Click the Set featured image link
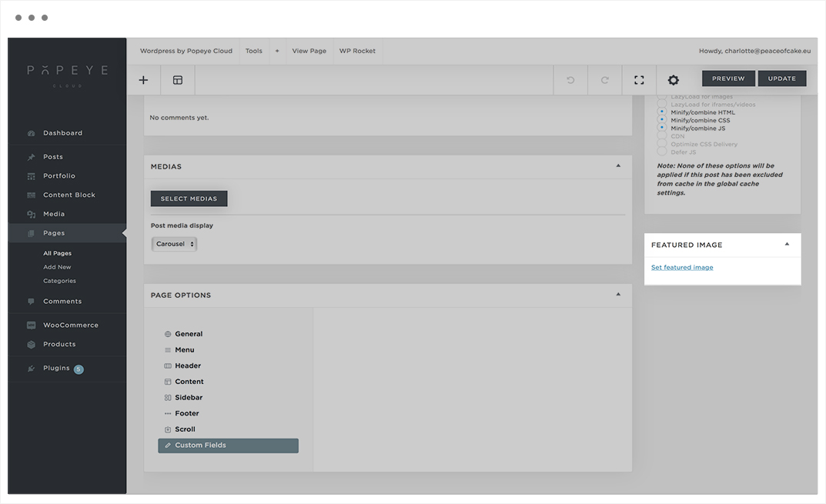Screen dimensions: 826x504 [x=681, y=268]
